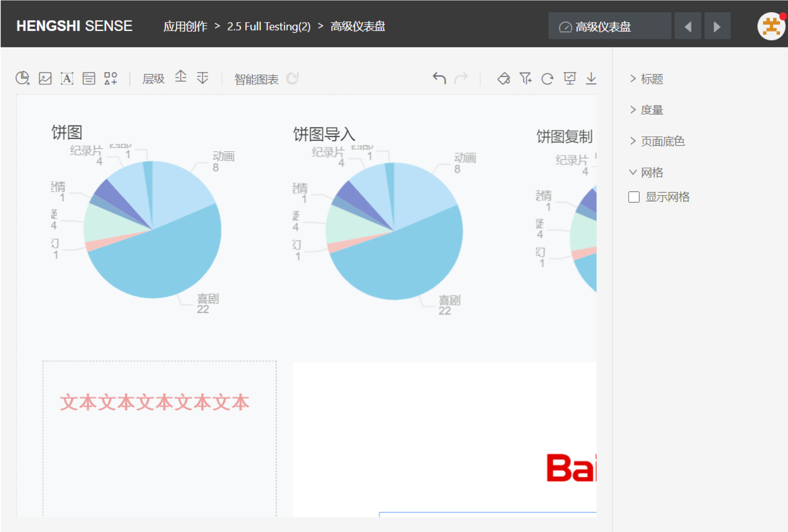Click the paint bucket theme icon
Screen dimensions: 788x532
tap(504, 78)
